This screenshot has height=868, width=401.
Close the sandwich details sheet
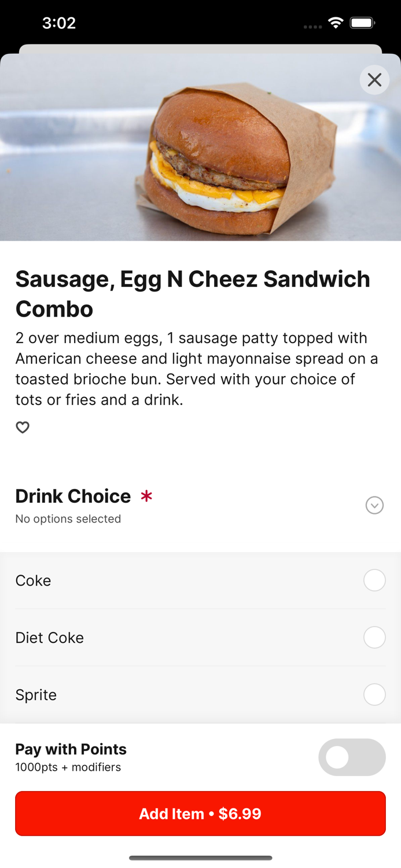point(374,80)
